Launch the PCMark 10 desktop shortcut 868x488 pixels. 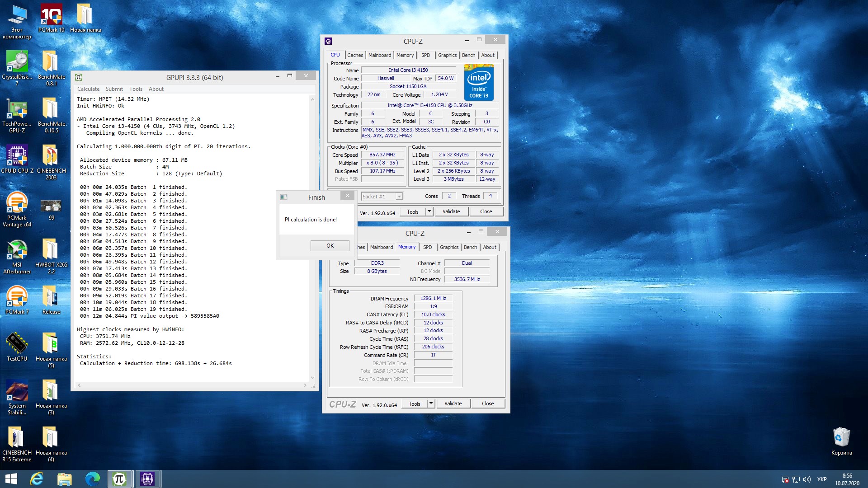click(x=51, y=18)
